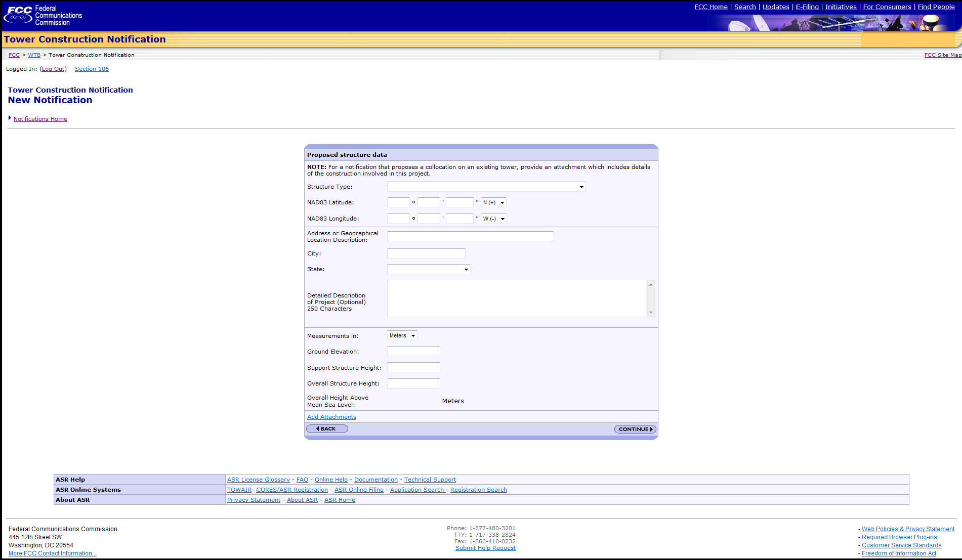Click the NAD83 Latitude minutes field
This screenshot has width=962, height=560.
click(429, 202)
